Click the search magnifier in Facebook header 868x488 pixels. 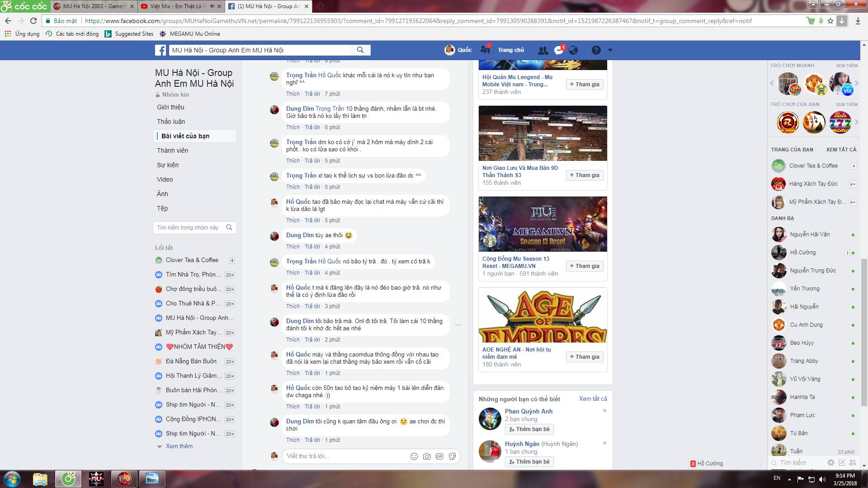(360, 50)
